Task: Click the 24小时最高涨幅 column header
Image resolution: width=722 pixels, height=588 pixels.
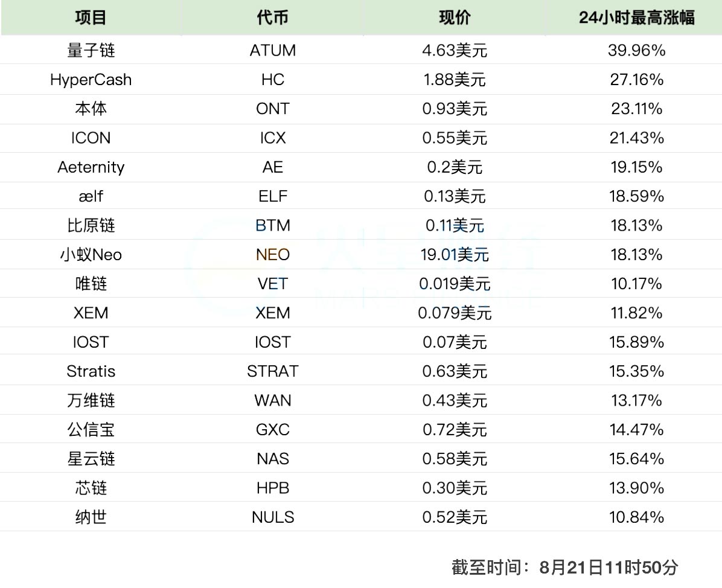Action: pos(636,18)
